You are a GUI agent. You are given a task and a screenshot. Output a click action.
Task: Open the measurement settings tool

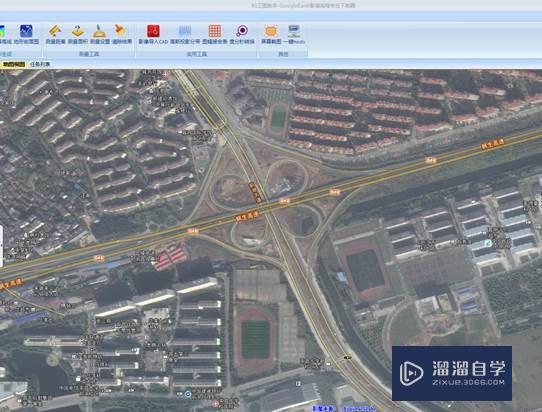point(100,31)
